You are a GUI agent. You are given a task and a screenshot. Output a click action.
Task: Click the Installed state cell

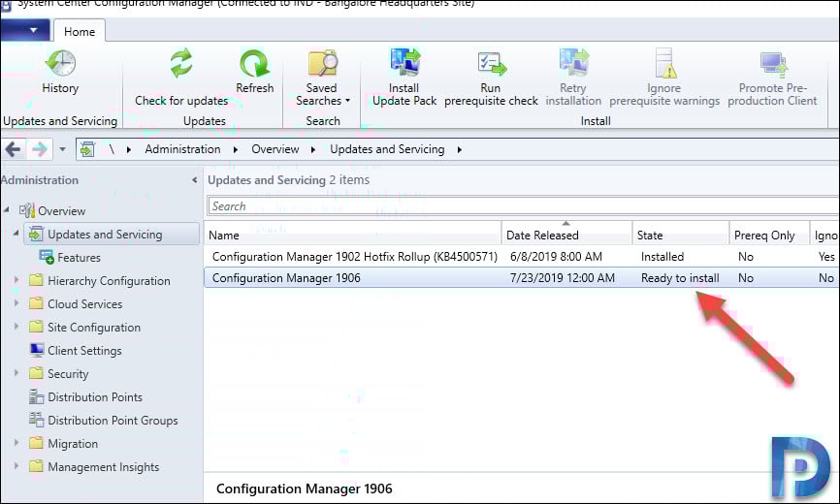662,256
